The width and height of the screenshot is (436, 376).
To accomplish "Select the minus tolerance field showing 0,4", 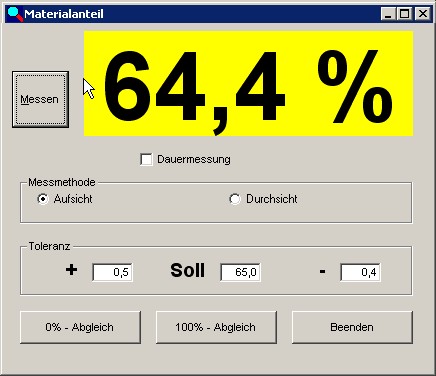I will tap(360, 272).
